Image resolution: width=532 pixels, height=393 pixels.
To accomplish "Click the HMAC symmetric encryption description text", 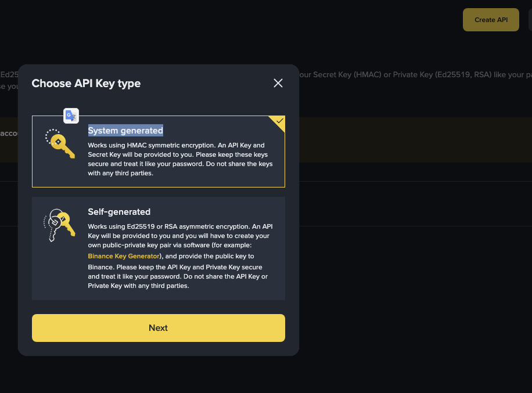I will (x=174, y=145).
